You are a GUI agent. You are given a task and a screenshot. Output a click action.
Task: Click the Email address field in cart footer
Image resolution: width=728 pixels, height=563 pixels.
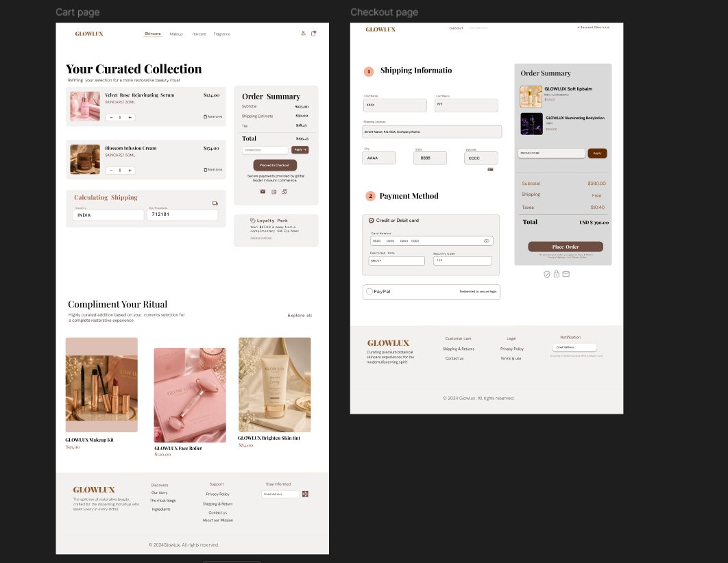pos(280,495)
